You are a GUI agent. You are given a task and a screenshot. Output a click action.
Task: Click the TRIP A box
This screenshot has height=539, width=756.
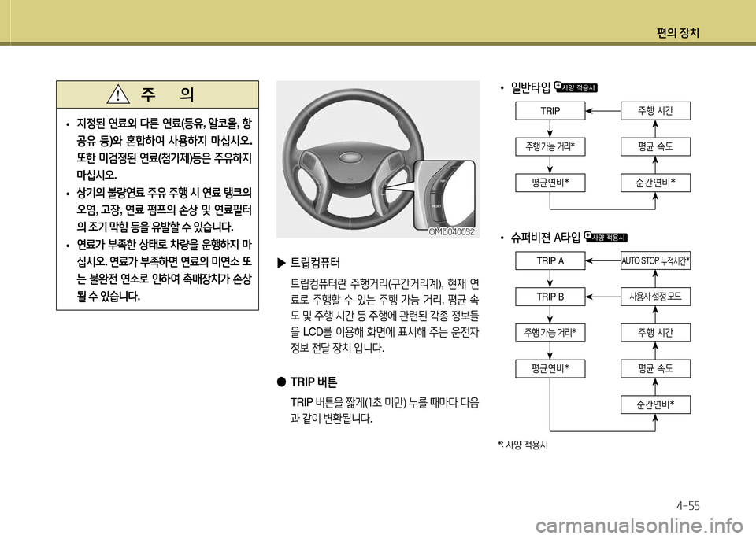pos(550,261)
